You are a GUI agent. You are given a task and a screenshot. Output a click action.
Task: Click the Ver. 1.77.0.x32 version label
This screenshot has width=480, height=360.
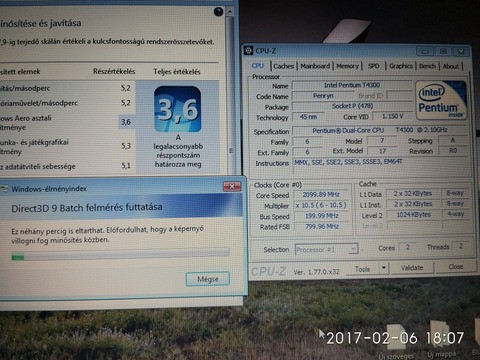[x=316, y=272]
